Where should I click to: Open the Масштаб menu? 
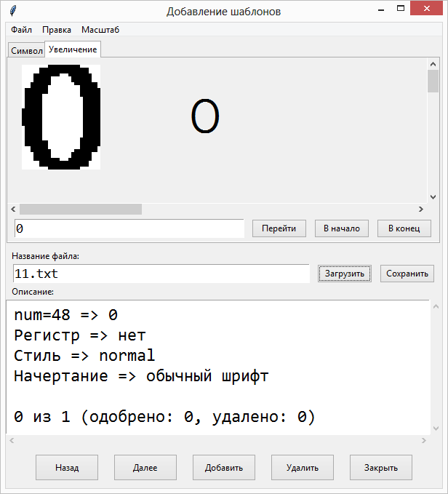point(100,30)
